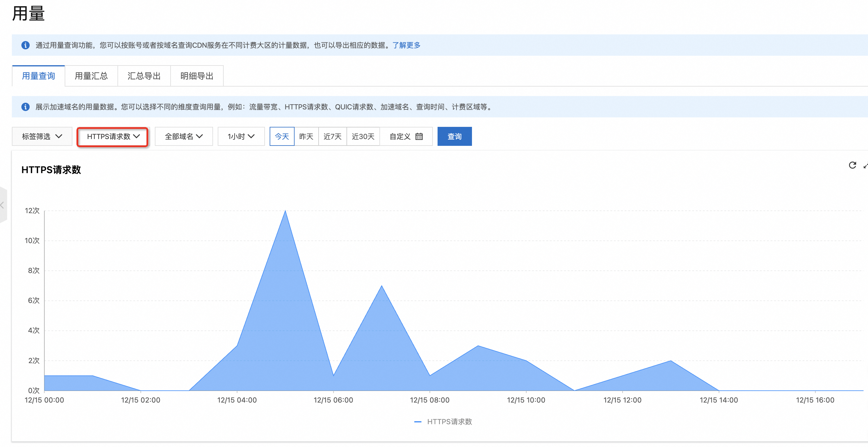Image resolution: width=868 pixels, height=447 pixels.
Task: Click the info icon in the top banner
Action: [x=25, y=45]
